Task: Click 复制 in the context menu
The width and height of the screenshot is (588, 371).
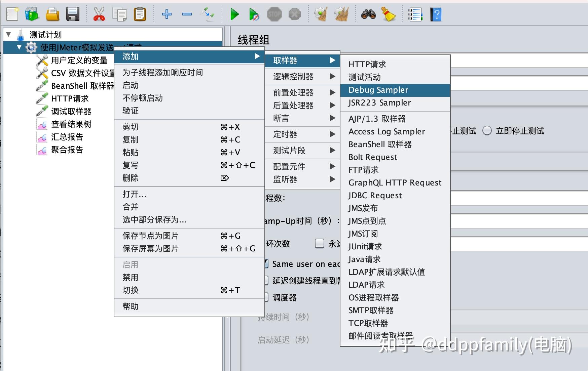Action: tap(130, 139)
